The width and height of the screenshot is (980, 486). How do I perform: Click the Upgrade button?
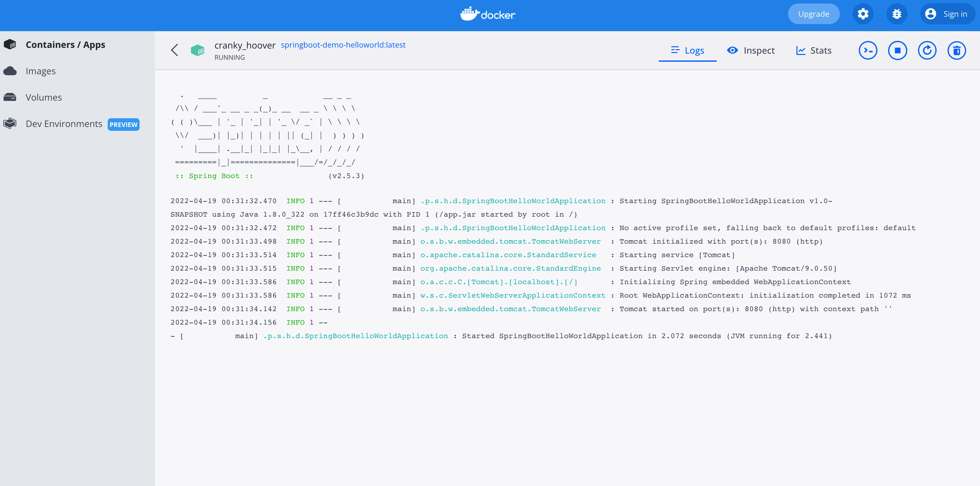[x=813, y=14]
